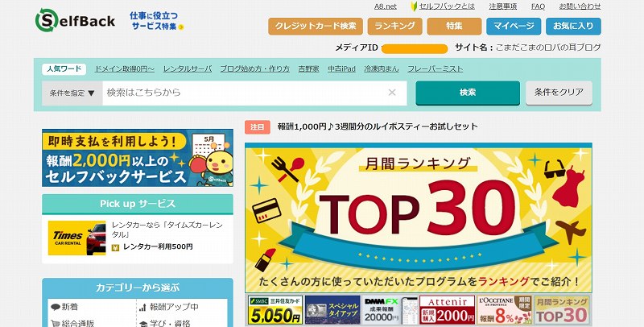
Task: Click the 即時支払を利用しよう banner
Action: point(138,158)
